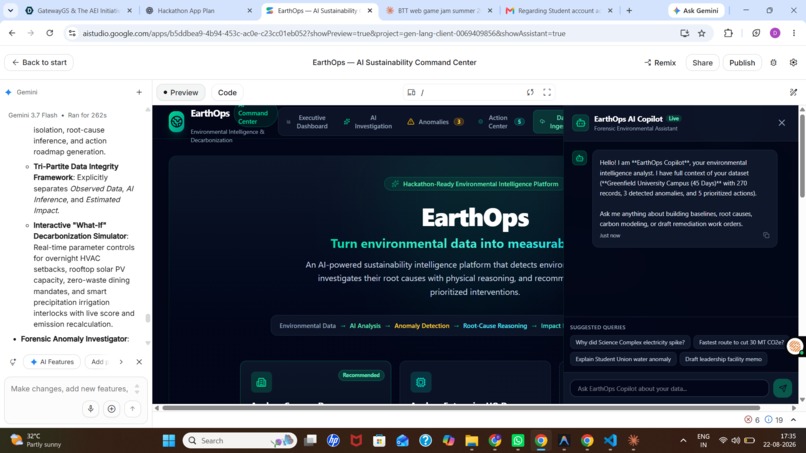806x453 pixels.
Task: Click the Publish button
Action: (x=742, y=63)
